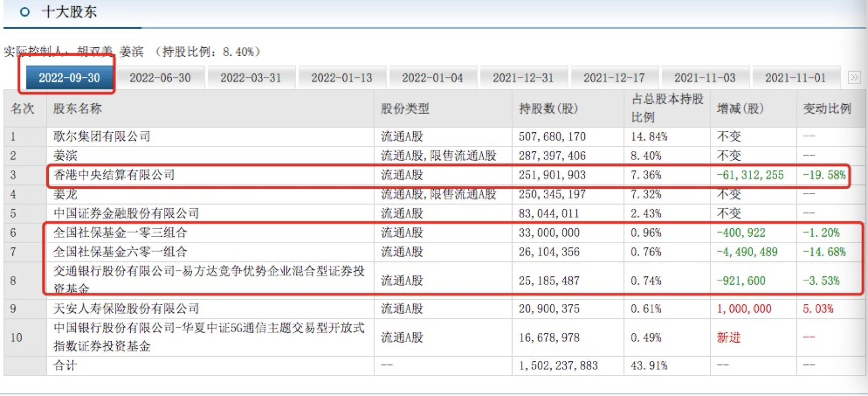868x396 pixels.
Task: Click the next dates arrow icon
Action: (x=854, y=77)
